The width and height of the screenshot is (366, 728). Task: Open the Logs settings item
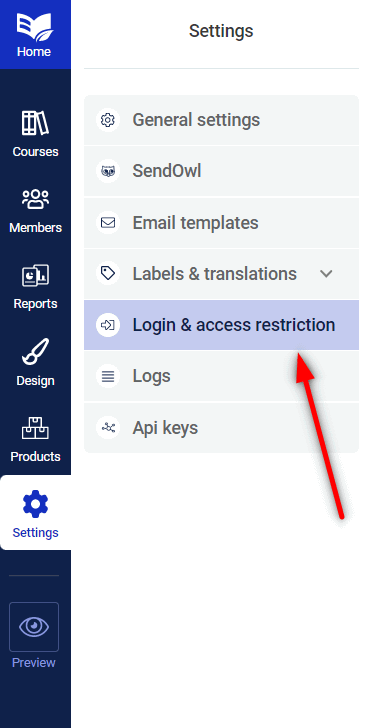point(222,376)
